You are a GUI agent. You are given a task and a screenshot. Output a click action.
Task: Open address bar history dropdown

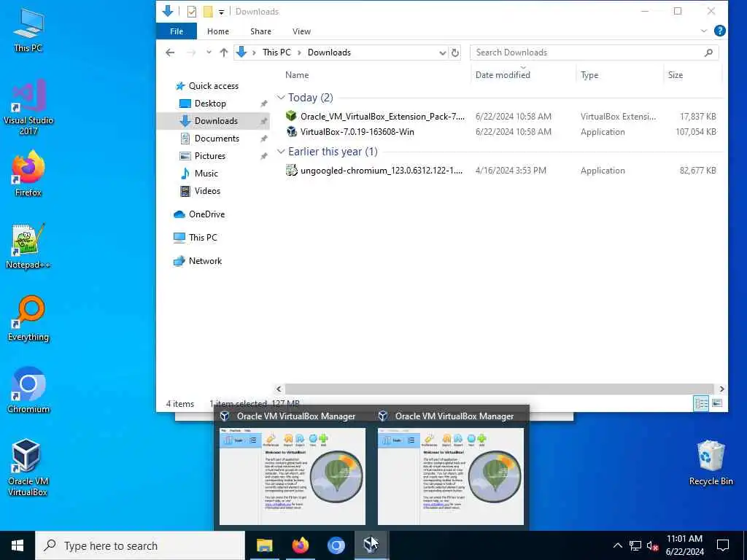tap(443, 52)
